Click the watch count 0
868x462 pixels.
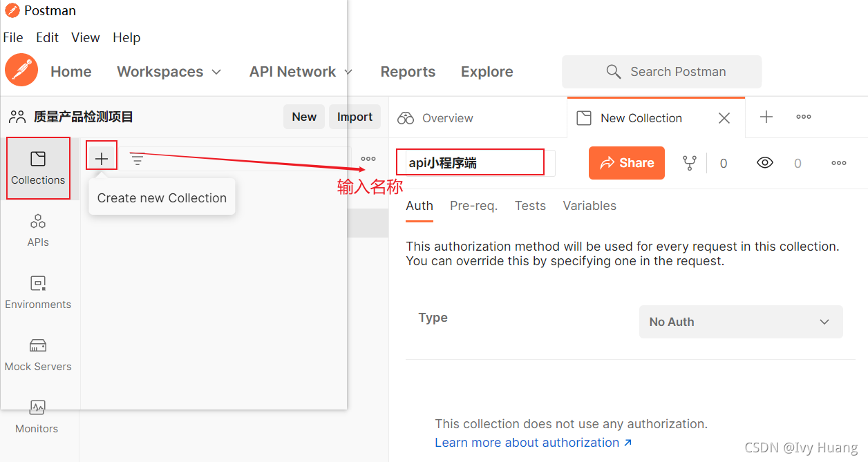(x=798, y=164)
